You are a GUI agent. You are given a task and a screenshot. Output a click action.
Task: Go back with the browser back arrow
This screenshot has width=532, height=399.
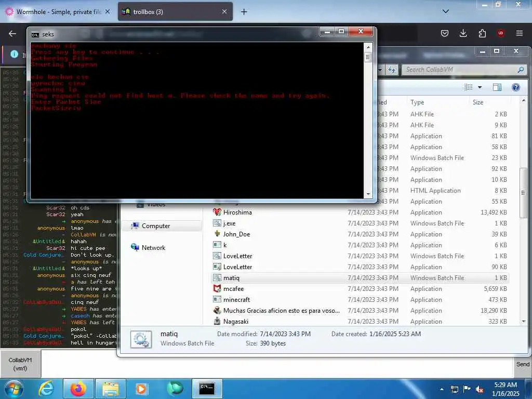tap(12, 34)
